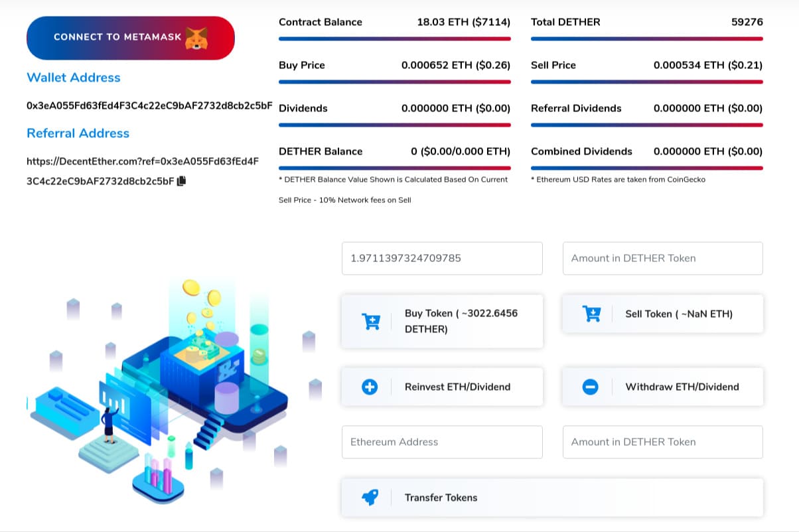The width and height of the screenshot is (799, 532).
Task: Click the Buy Price label
Action: click(x=302, y=65)
